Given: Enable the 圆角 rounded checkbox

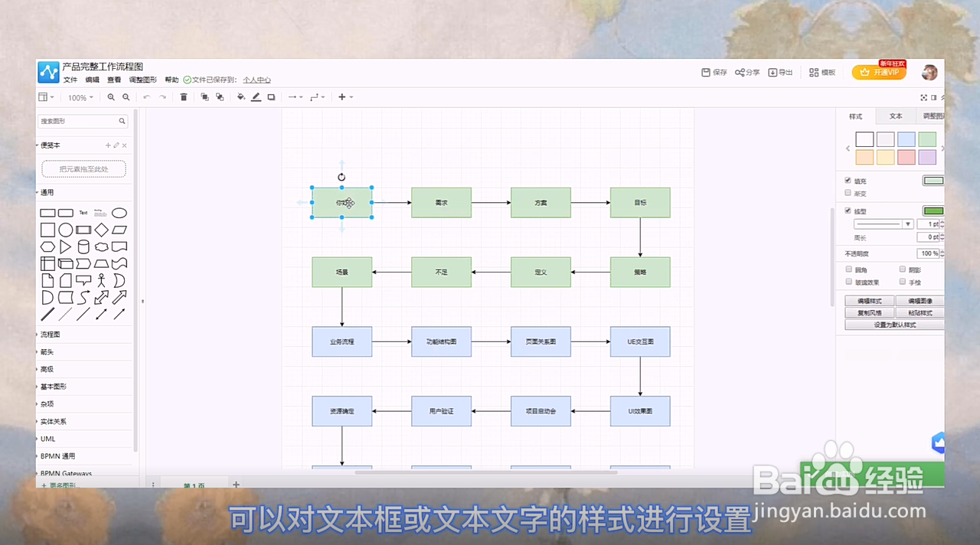Looking at the screenshot, I should tap(848, 269).
